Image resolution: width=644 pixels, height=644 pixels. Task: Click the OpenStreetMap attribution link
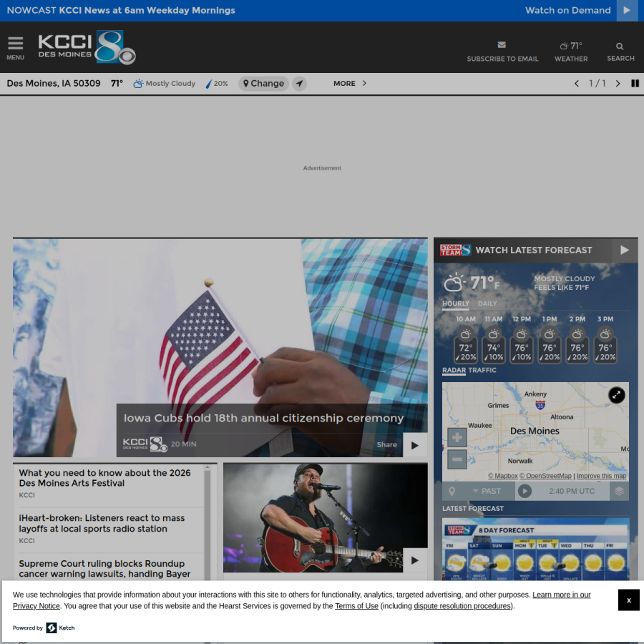coord(545,476)
